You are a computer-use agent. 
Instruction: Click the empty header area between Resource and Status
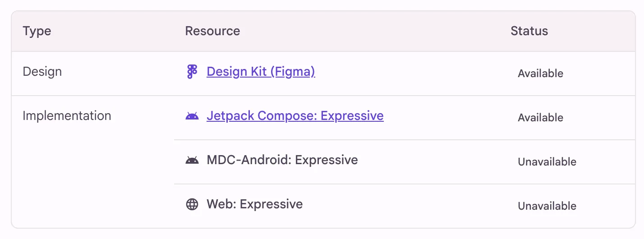[x=374, y=31]
